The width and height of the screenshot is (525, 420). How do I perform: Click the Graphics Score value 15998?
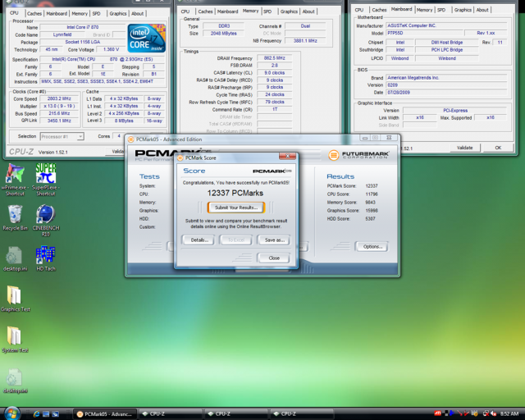pos(372,211)
